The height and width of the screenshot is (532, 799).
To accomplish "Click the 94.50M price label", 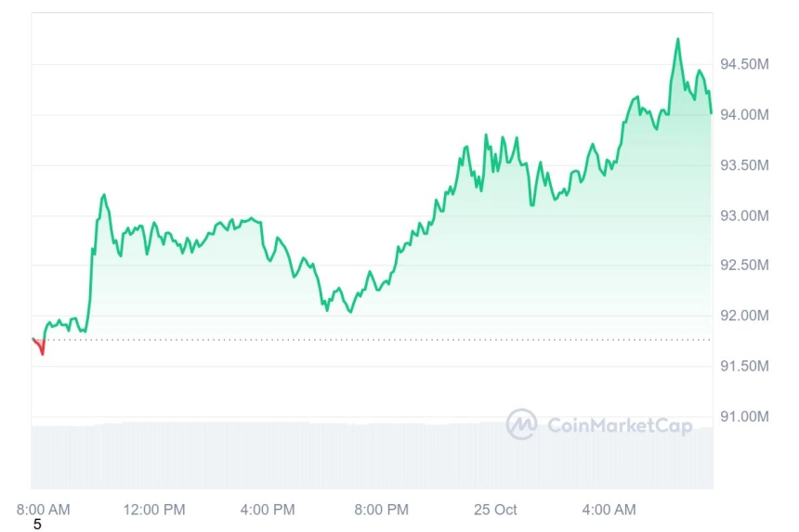I will [744, 64].
